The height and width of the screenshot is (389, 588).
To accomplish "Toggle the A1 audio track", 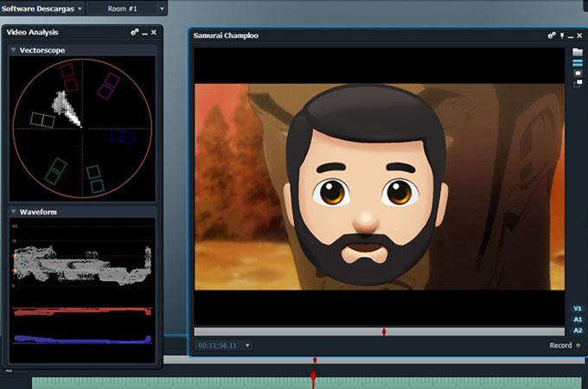I will click(578, 320).
